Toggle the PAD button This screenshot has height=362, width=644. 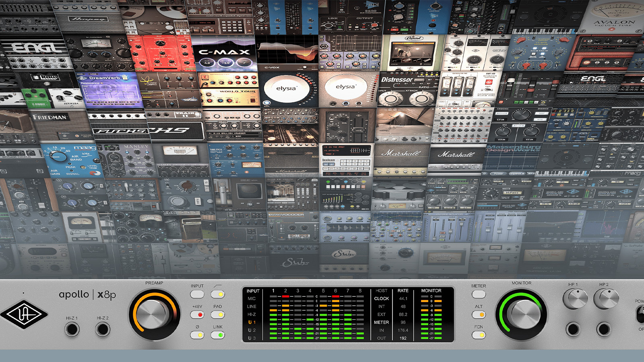click(x=218, y=315)
